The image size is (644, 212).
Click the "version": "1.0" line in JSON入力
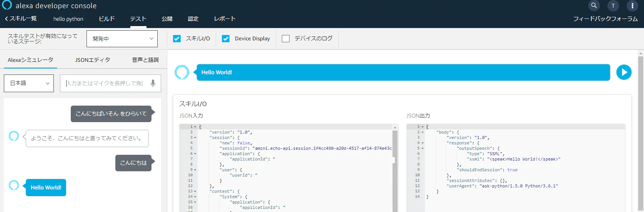click(x=231, y=132)
